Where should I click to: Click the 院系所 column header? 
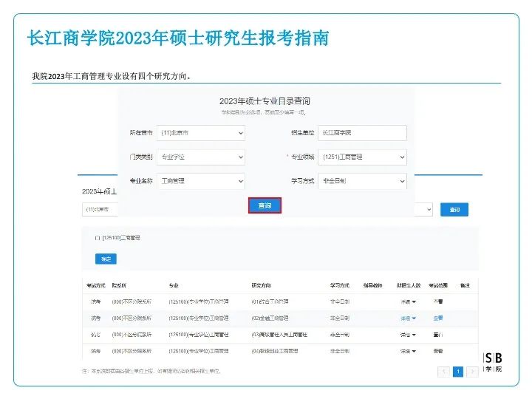pos(119,286)
